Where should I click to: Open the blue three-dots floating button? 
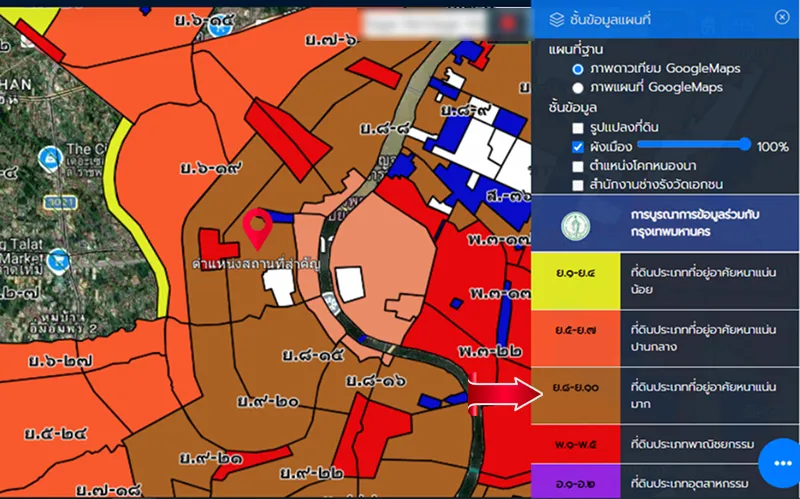click(x=781, y=463)
